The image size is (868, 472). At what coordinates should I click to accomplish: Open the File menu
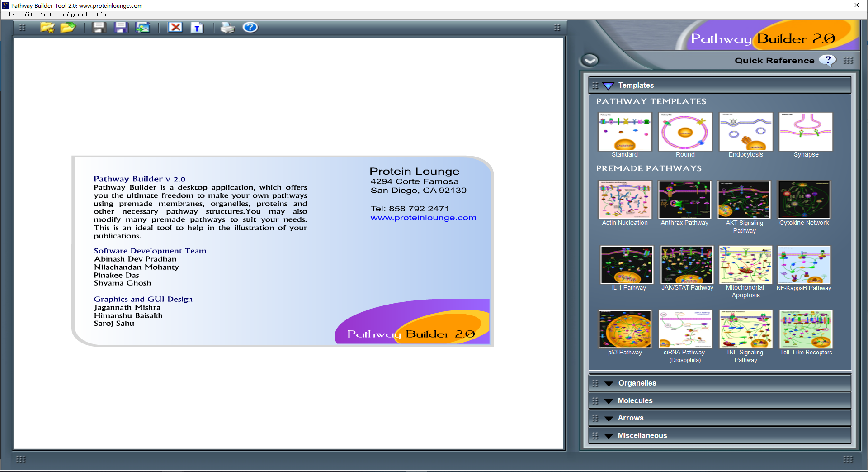point(8,15)
